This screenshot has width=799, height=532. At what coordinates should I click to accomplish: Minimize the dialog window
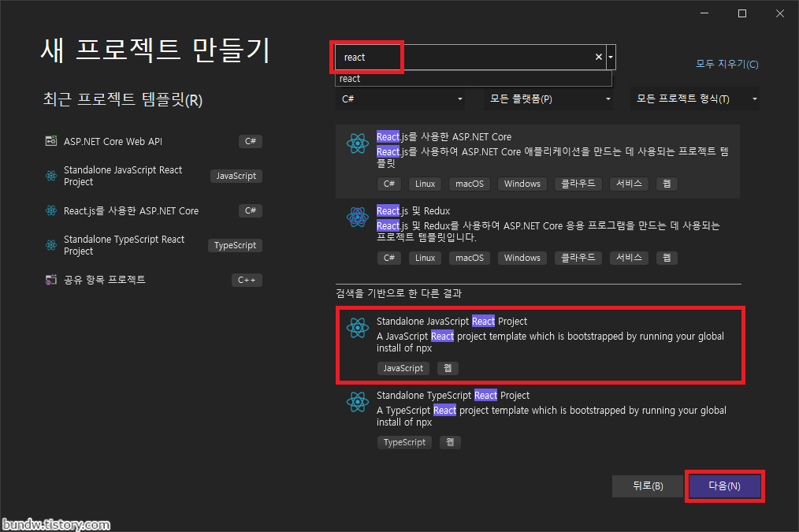(x=704, y=13)
